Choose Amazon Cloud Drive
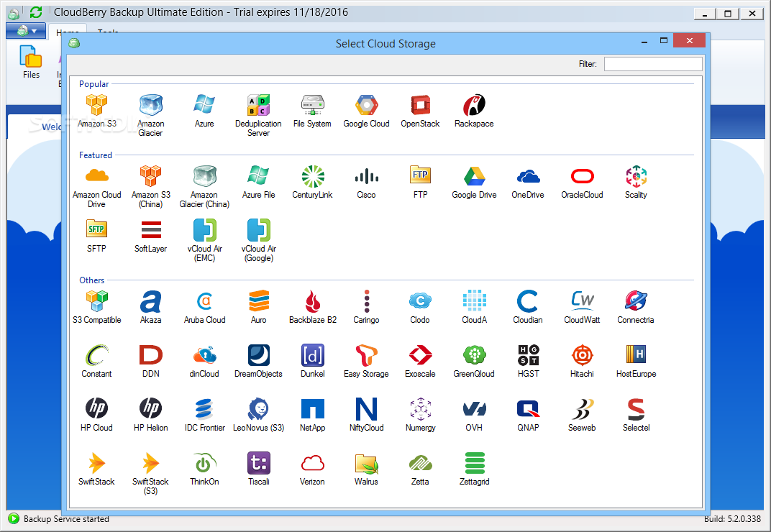Image resolution: width=771 pixels, height=532 pixels. (97, 187)
